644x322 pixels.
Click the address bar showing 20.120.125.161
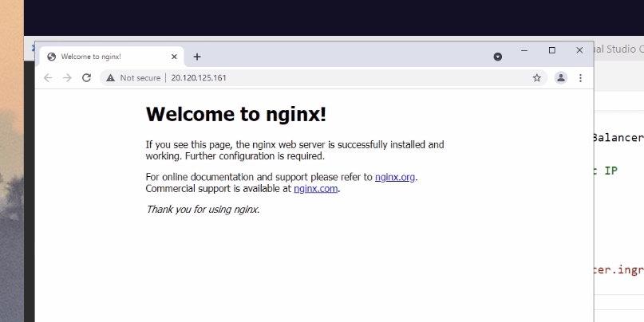[324, 78]
